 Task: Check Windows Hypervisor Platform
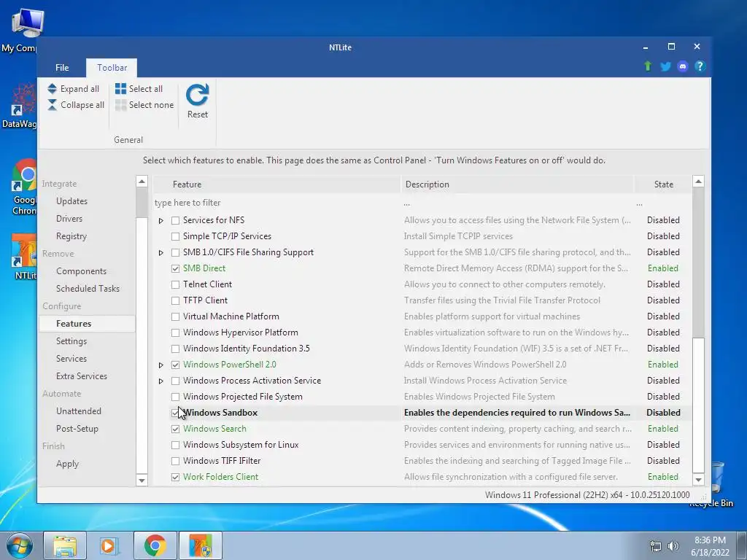(175, 332)
